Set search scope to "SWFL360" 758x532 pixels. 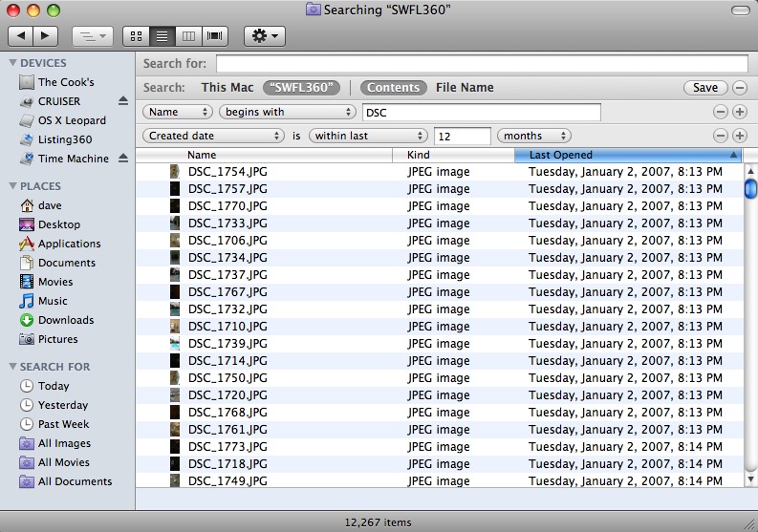coord(301,88)
